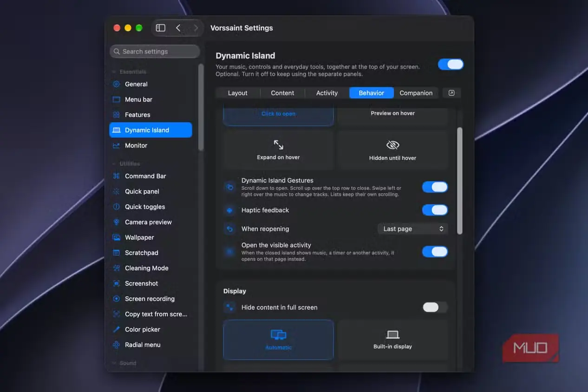Image resolution: width=588 pixels, height=392 pixels.
Task: Enable Hide content in full screen
Action: (435, 307)
